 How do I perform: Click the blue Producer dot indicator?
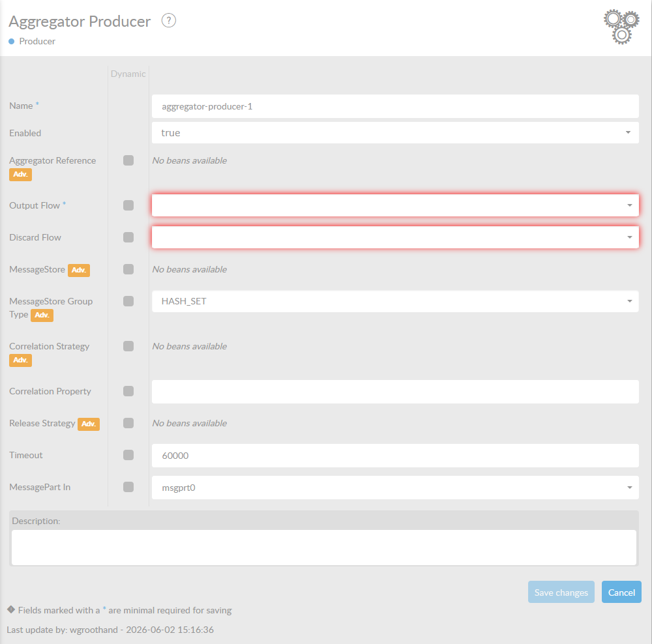(x=12, y=41)
